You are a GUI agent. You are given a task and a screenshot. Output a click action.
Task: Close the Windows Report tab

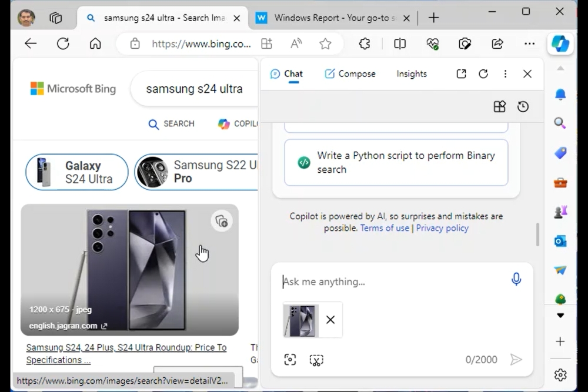406,18
